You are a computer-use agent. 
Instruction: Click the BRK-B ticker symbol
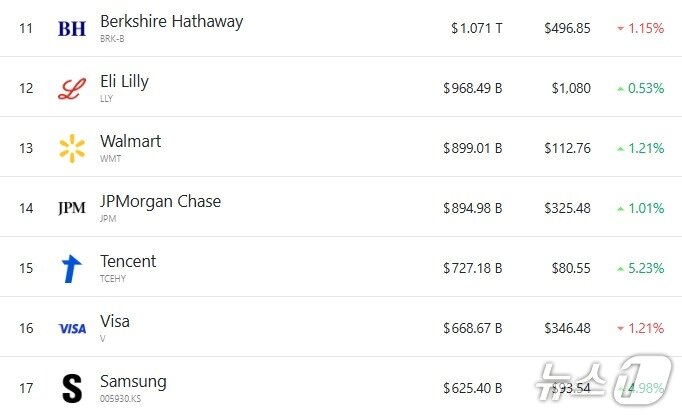(112, 38)
